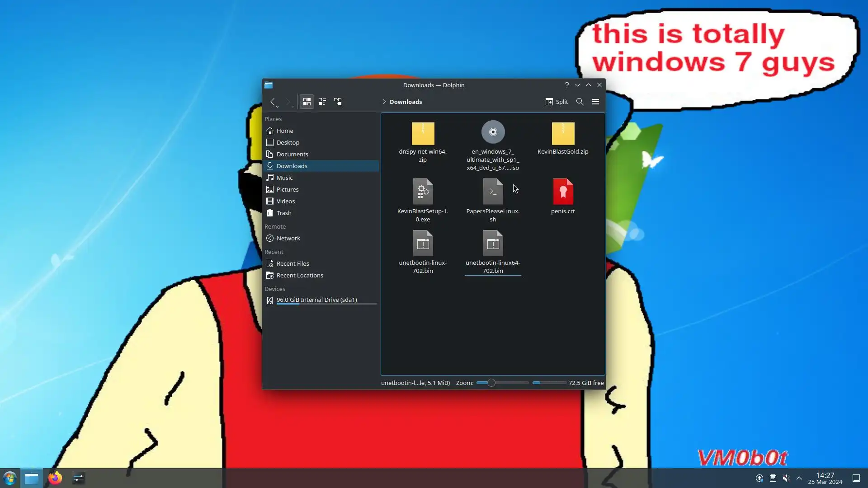Image resolution: width=868 pixels, height=488 pixels.
Task: Select the Windows 7 ISO disc file
Action: pos(493,132)
